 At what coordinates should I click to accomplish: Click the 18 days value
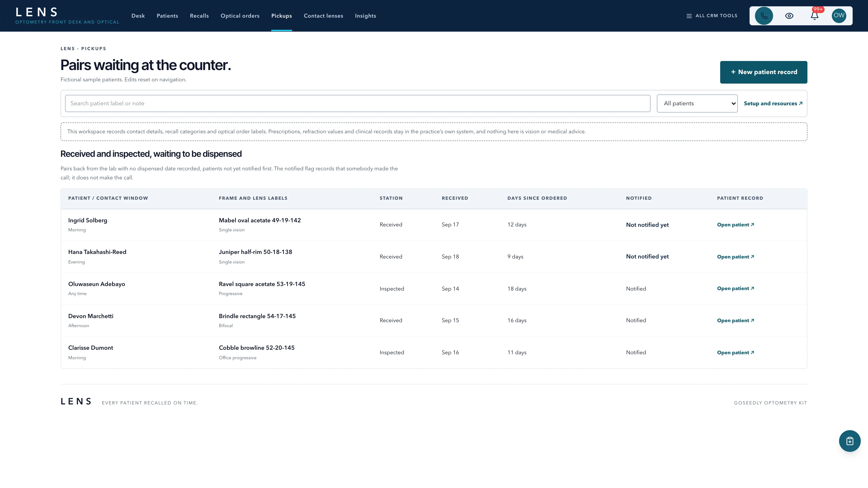click(x=517, y=289)
